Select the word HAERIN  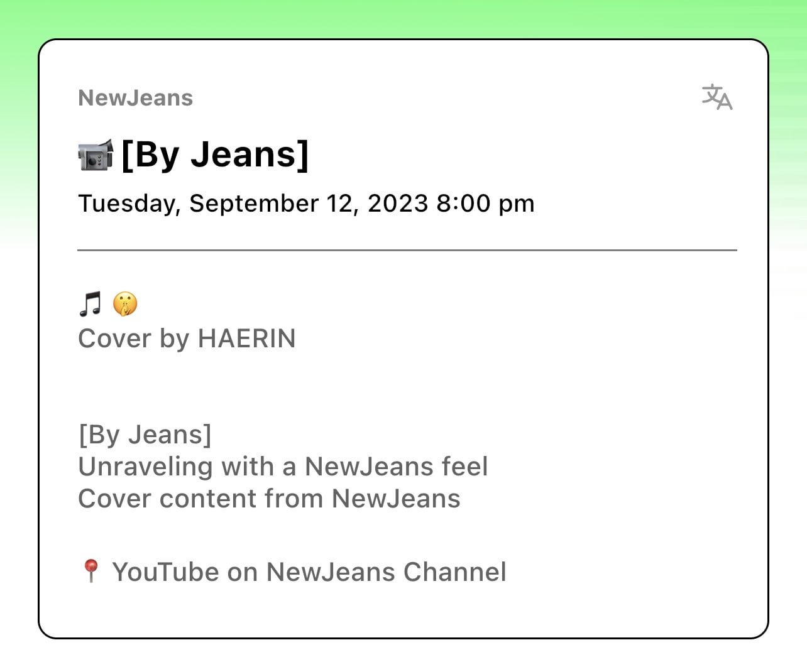246,339
